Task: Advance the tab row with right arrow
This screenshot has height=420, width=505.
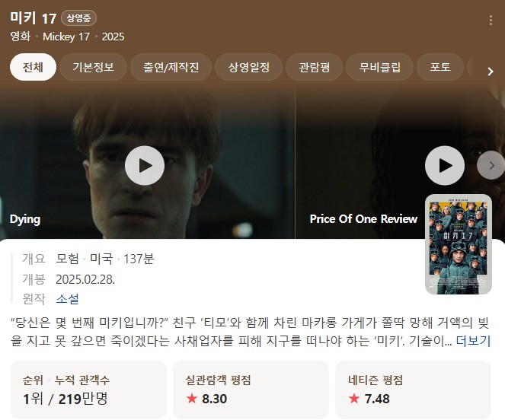Action: (x=491, y=71)
